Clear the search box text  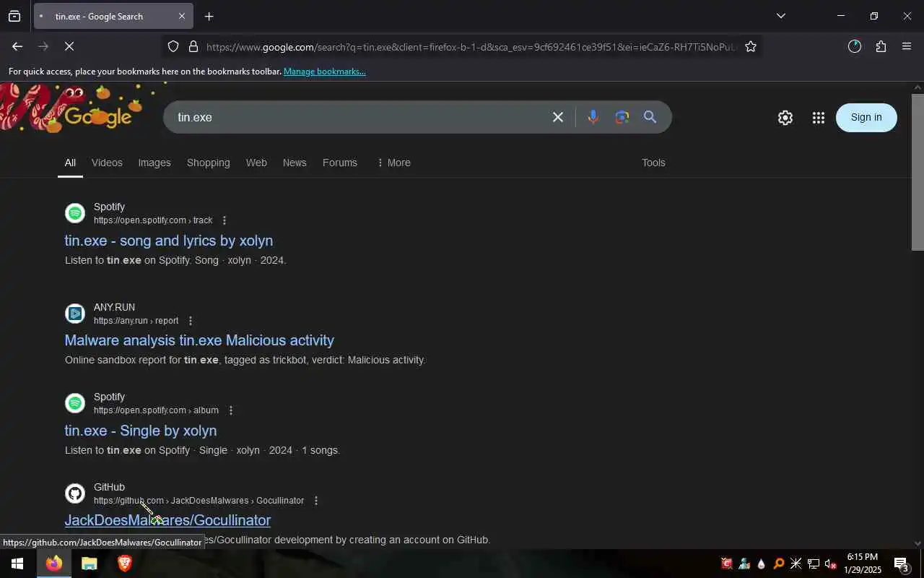point(557,117)
